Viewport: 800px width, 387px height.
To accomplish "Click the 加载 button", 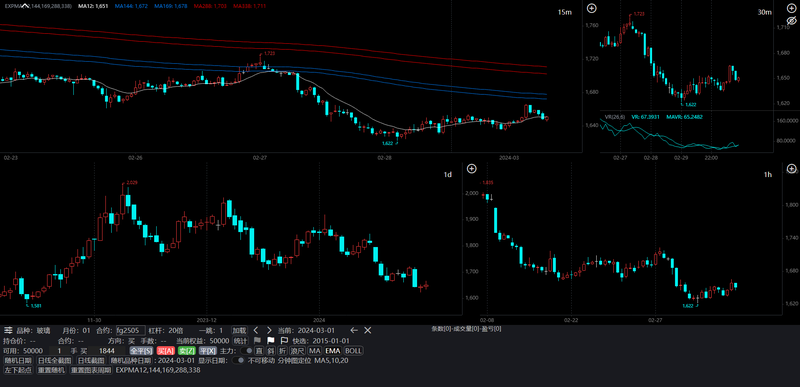I will (239, 330).
